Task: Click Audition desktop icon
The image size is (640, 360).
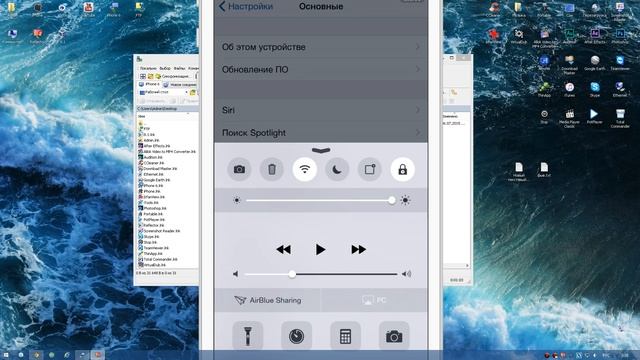Action: [569, 36]
